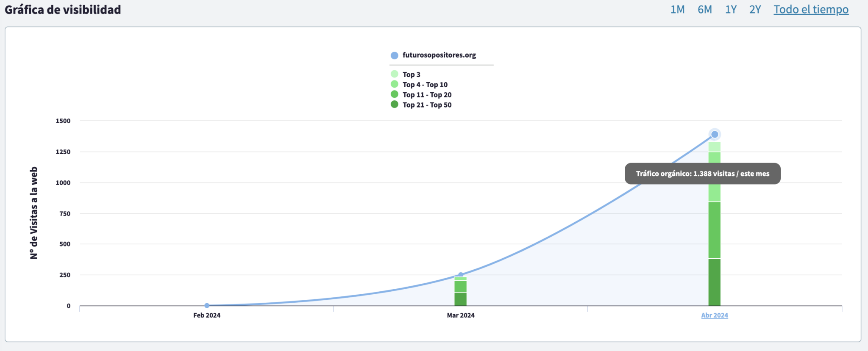Switch to 2Y time range

pos(755,9)
